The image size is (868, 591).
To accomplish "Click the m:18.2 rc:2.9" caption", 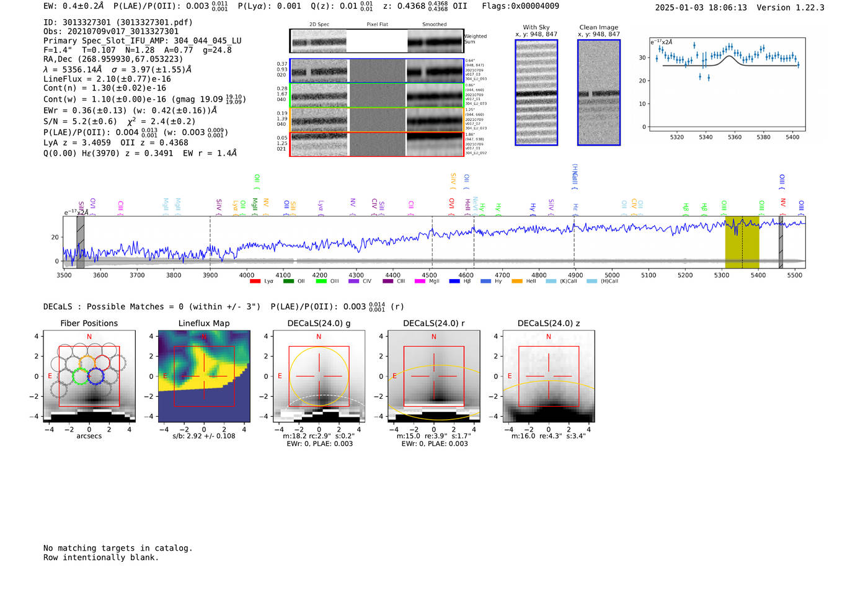I will 319,436.
